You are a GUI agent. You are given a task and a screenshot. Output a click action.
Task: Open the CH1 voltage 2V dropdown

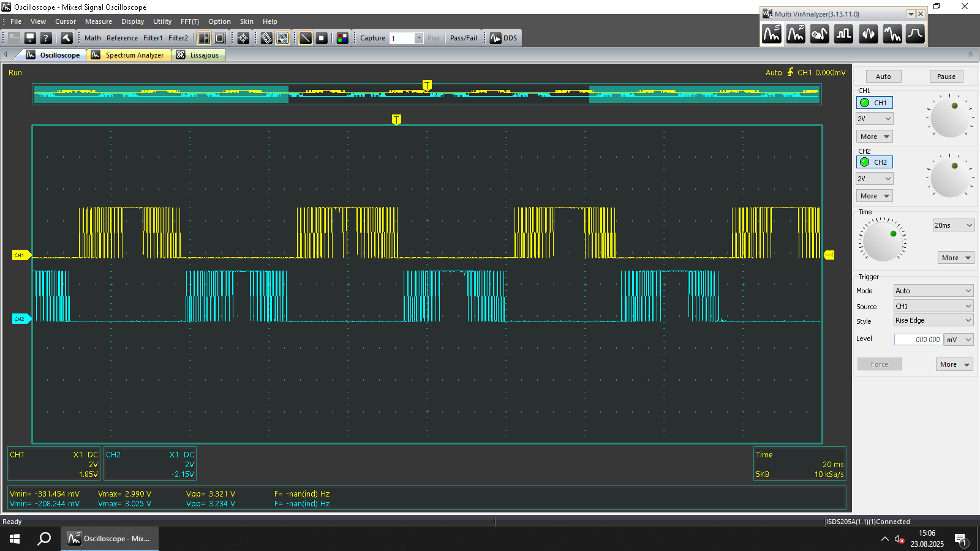click(874, 119)
